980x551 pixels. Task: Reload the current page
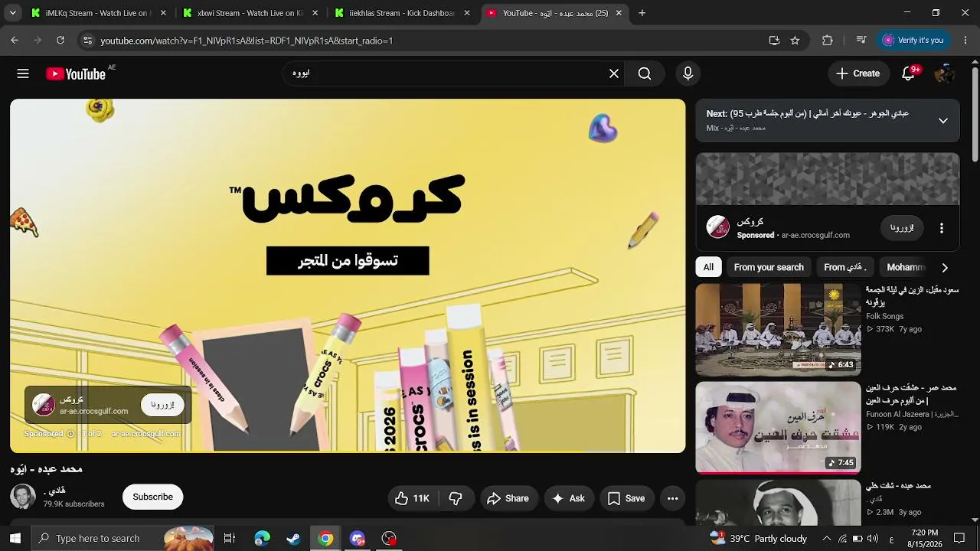60,40
